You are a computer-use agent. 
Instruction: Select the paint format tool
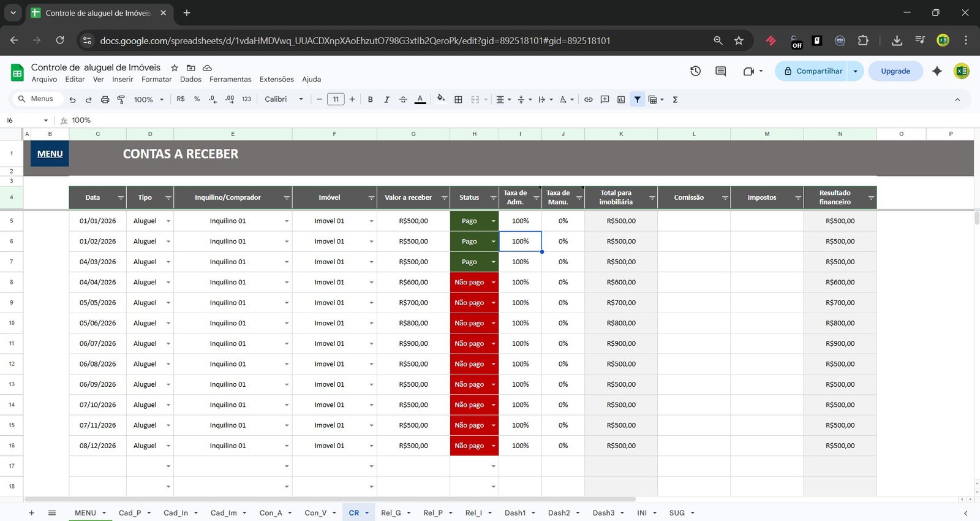point(121,99)
